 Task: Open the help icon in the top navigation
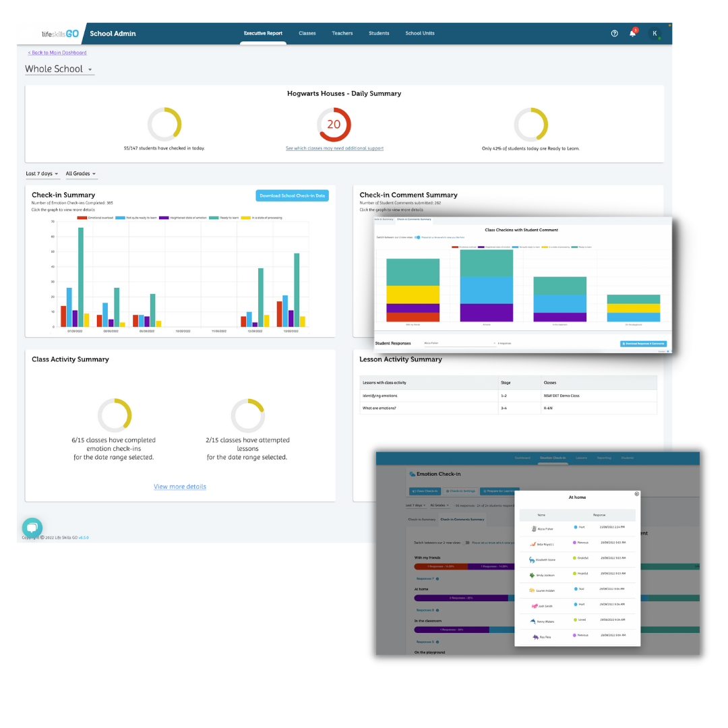click(x=614, y=33)
